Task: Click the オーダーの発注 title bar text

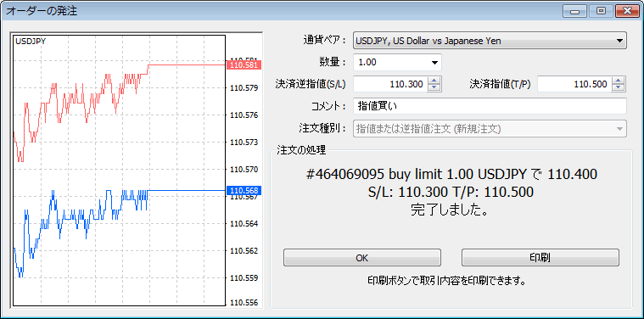Action: [x=42, y=11]
